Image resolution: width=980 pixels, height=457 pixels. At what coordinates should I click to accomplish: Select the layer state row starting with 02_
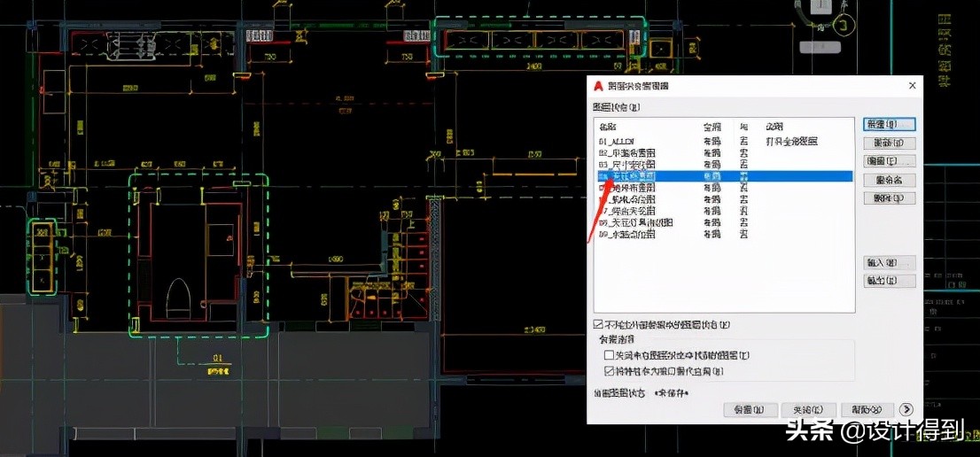click(x=724, y=153)
